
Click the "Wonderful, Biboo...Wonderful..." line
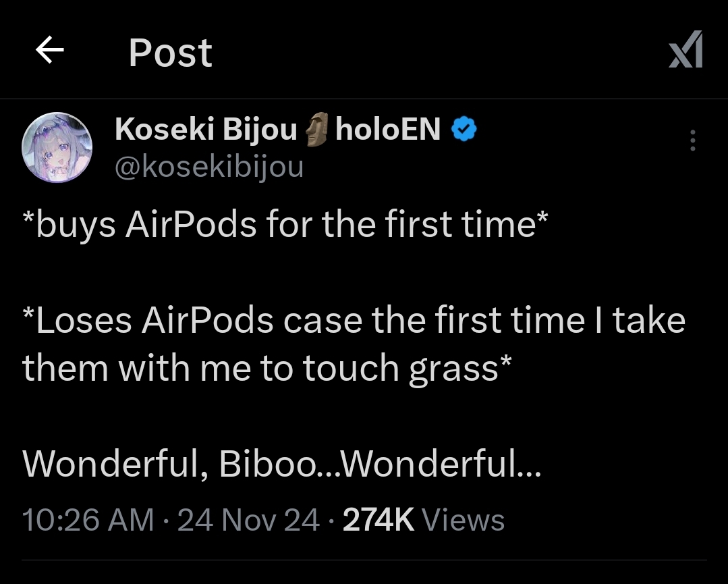282,463
